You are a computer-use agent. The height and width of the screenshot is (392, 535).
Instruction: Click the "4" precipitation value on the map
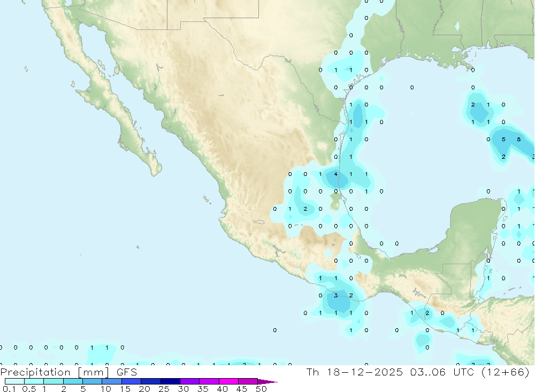pyautogui.click(x=336, y=174)
